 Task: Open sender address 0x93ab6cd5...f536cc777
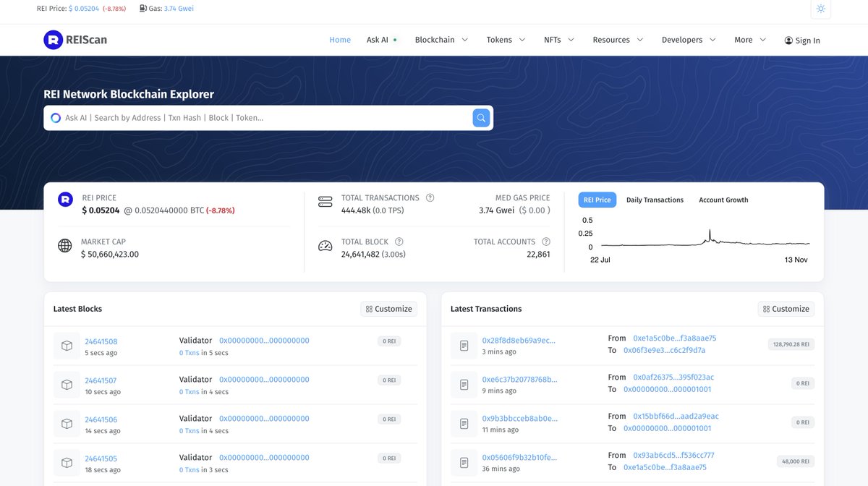pyautogui.click(x=673, y=456)
